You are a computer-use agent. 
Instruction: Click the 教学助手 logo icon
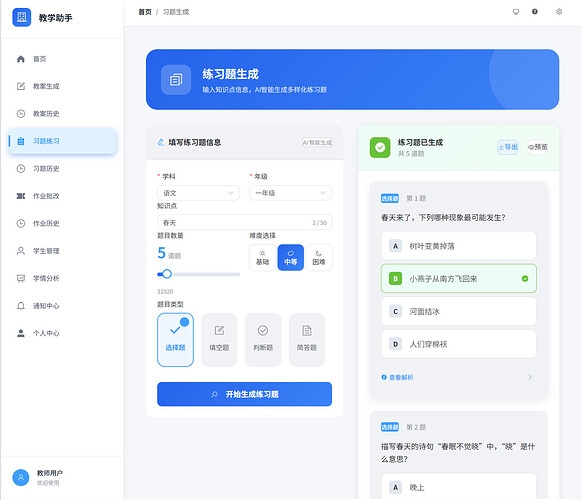tap(22, 17)
